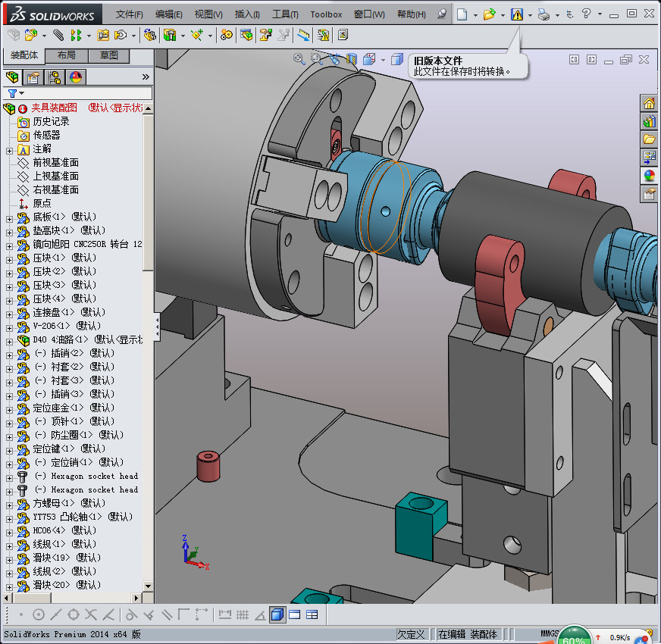The image size is (661, 644).
Task: Select 前视基准面 plane
Action: click(x=55, y=163)
